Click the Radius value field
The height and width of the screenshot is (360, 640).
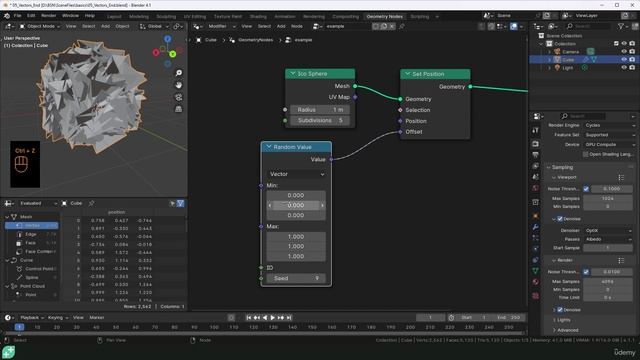coord(320,110)
